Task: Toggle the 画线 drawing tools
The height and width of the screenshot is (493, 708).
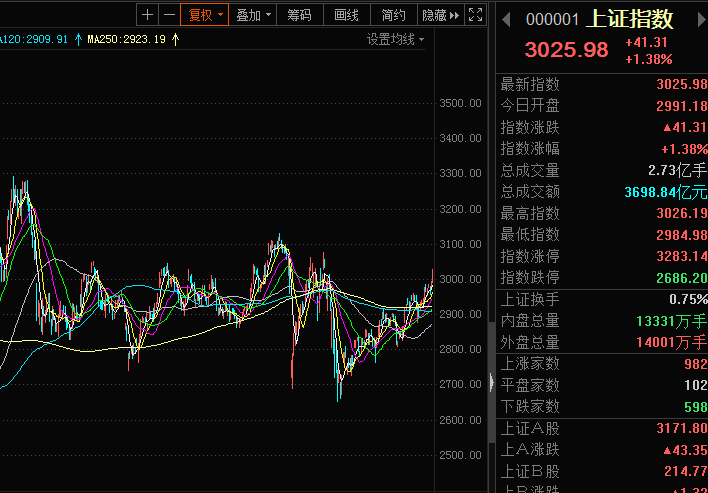Action: (346, 15)
